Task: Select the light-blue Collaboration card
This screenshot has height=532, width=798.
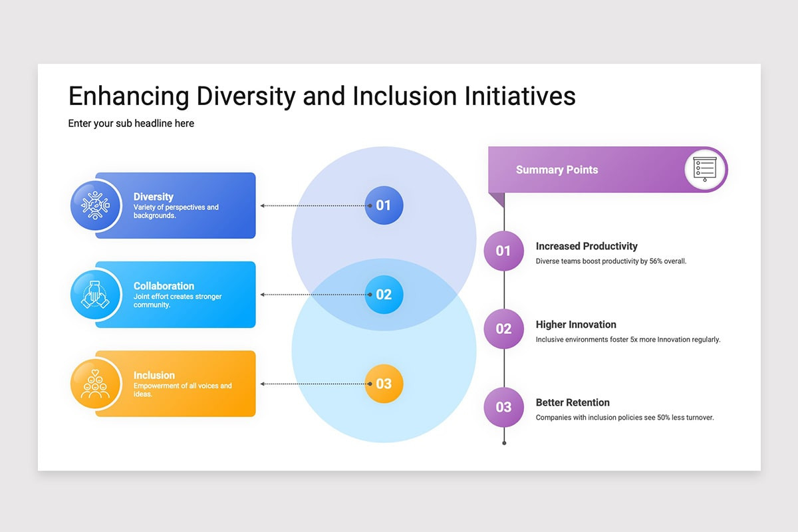Action: pos(176,295)
